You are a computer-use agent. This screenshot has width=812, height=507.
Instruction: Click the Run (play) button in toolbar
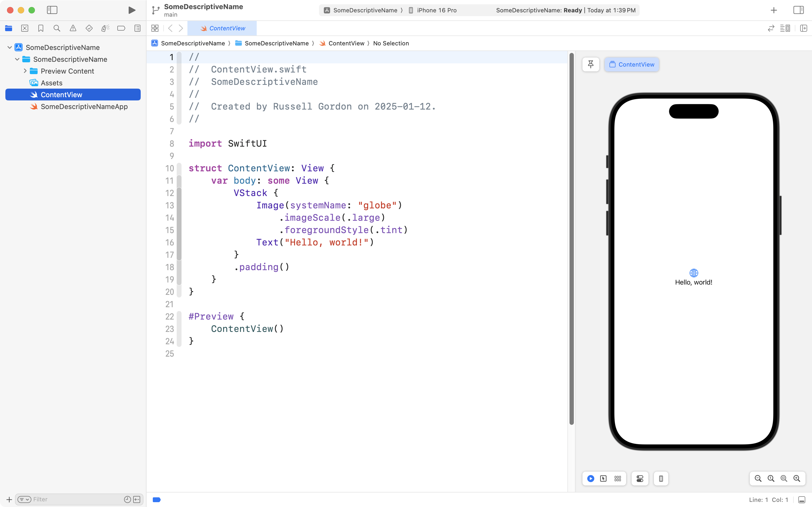[x=132, y=10]
